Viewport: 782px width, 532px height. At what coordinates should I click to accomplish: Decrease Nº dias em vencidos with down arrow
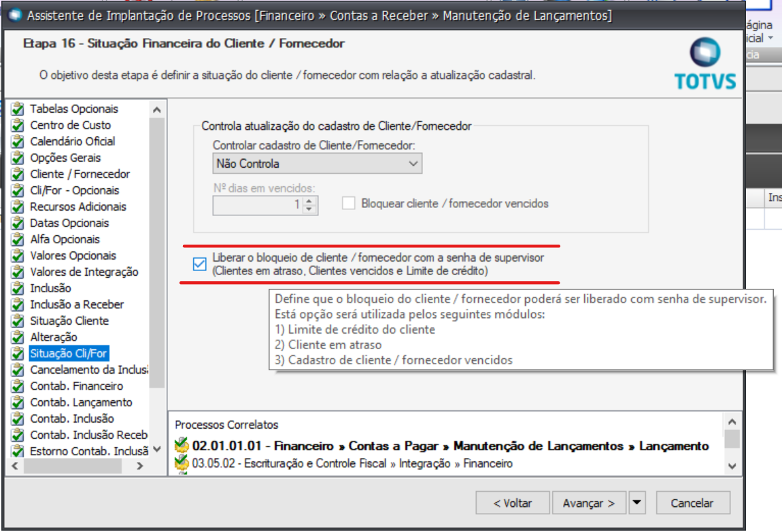pos(309,209)
